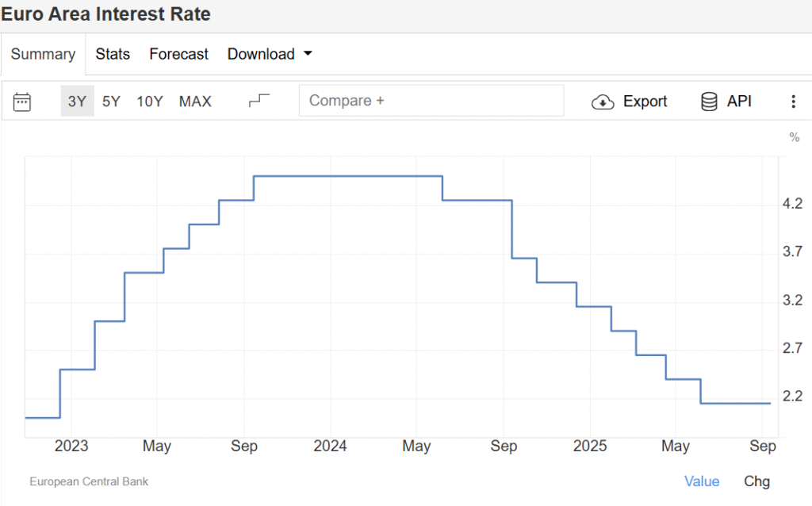The width and height of the screenshot is (812, 506).
Task: Click the European Central Bank source label
Action: coord(89,481)
